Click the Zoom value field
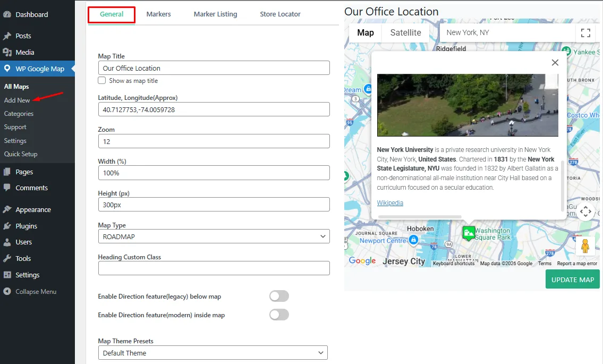 214,141
